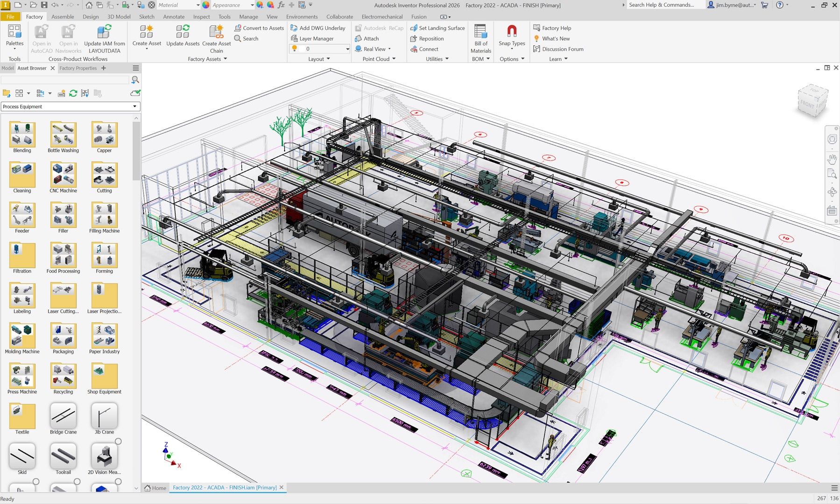Image resolution: width=840 pixels, height=504 pixels.
Task: Activate the Orbit tool in navigation bar
Action: click(x=832, y=192)
